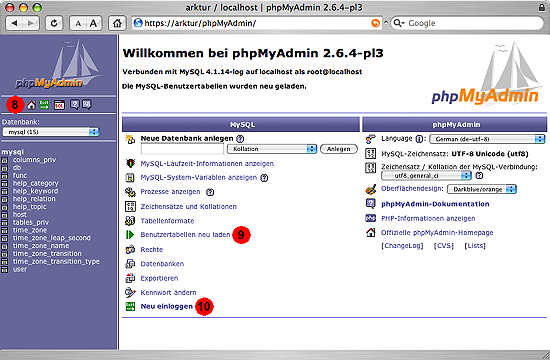This screenshot has height=360, width=550.
Task: Open the Tabellenformate link
Action: coord(167,221)
